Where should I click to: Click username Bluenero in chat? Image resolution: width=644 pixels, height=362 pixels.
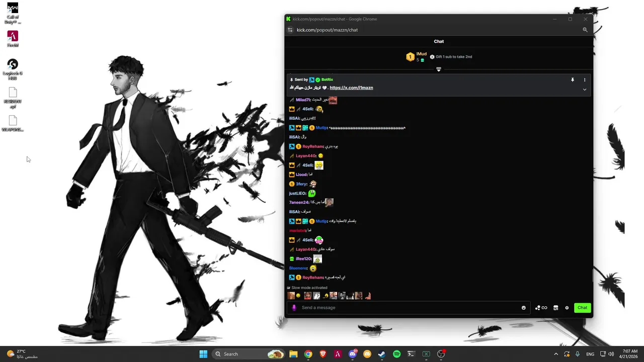point(298,268)
